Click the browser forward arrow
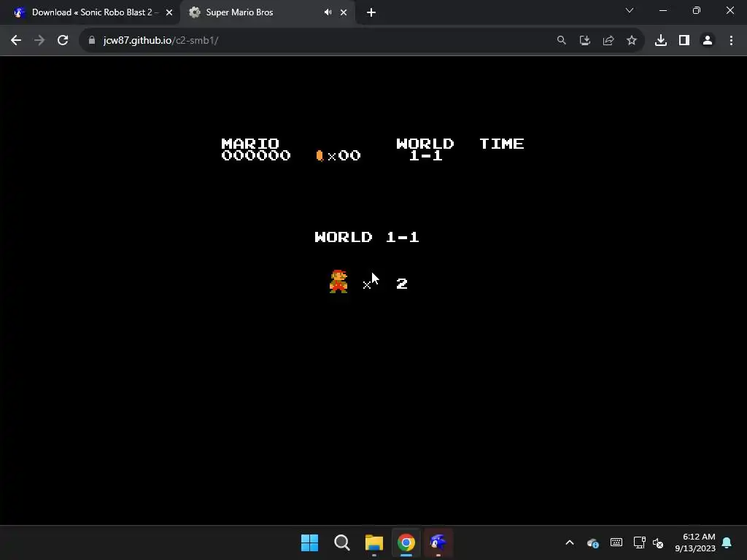 pyautogui.click(x=39, y=41)
